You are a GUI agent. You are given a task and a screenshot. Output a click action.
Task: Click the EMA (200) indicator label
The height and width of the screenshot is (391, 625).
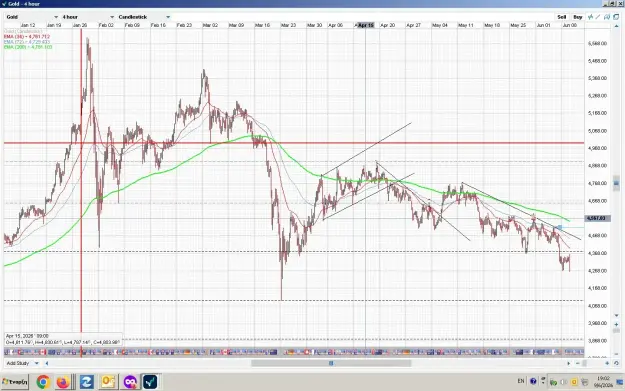(x=28, y=47)
